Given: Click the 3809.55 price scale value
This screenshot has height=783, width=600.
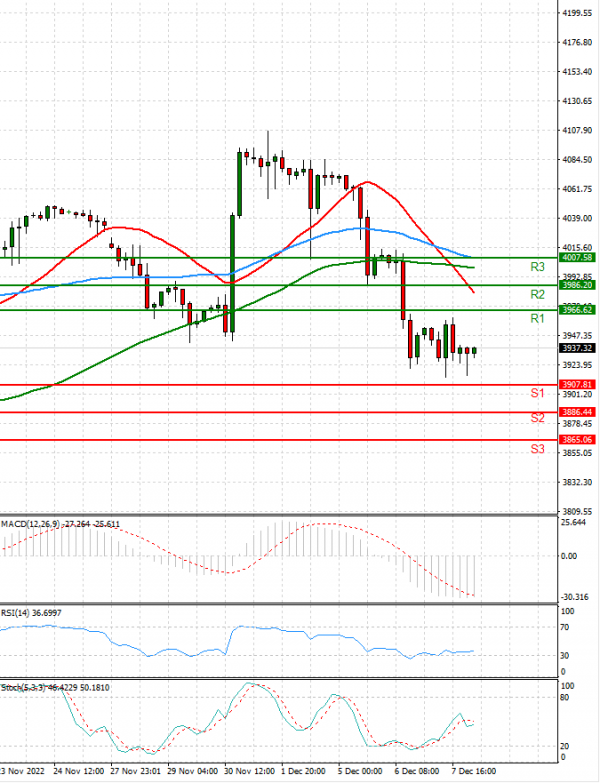Looking at the screenshot, I should click(577, 512).
